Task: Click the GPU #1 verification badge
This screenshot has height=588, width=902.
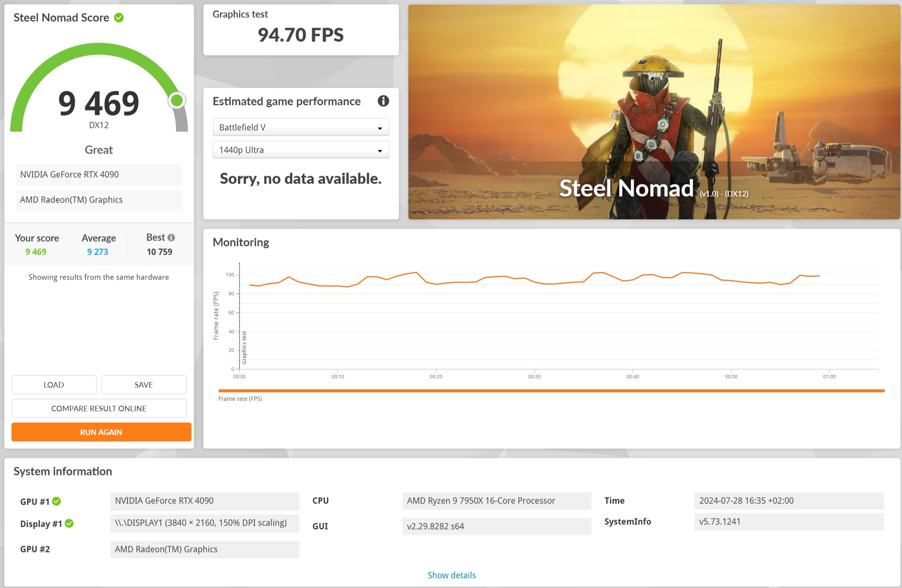Action: pyautogui.click(x=57, y=501)
